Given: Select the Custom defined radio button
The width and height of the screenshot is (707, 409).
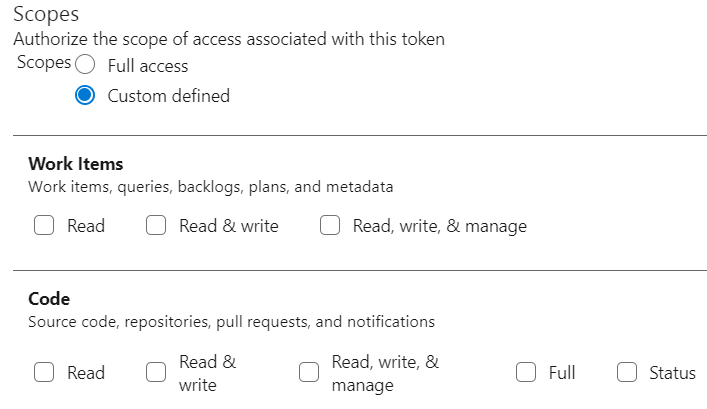Looking at the screenshot, I should 85,96.
